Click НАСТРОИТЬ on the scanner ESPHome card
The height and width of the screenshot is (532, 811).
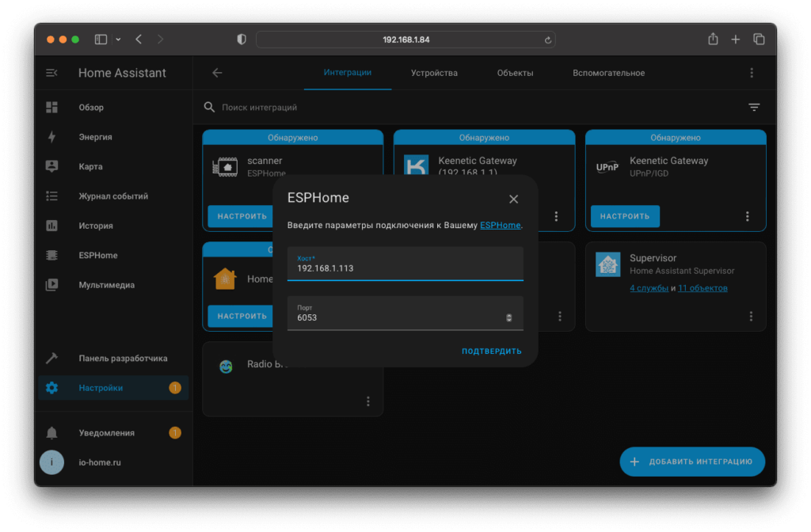tap(241, 216)
